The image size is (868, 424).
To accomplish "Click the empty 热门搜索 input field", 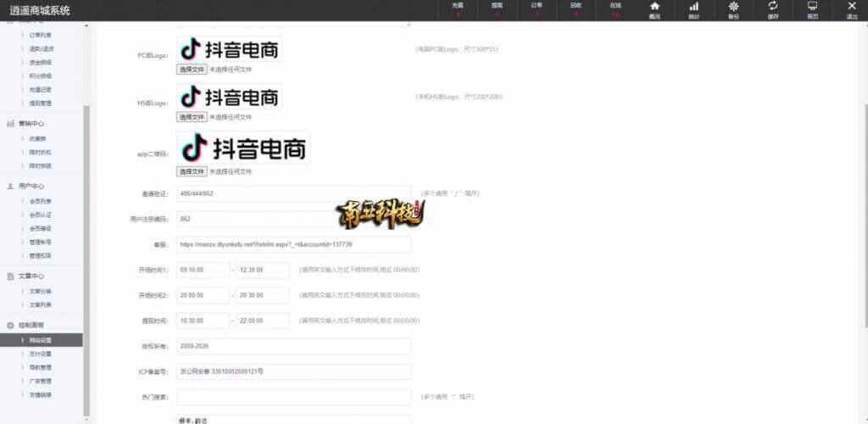I will (293, 396).
